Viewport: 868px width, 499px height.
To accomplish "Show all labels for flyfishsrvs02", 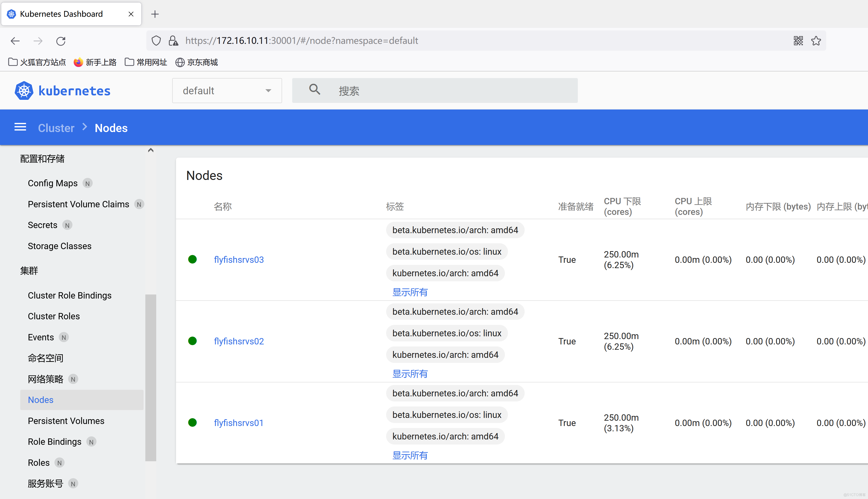I will [410, 374].
